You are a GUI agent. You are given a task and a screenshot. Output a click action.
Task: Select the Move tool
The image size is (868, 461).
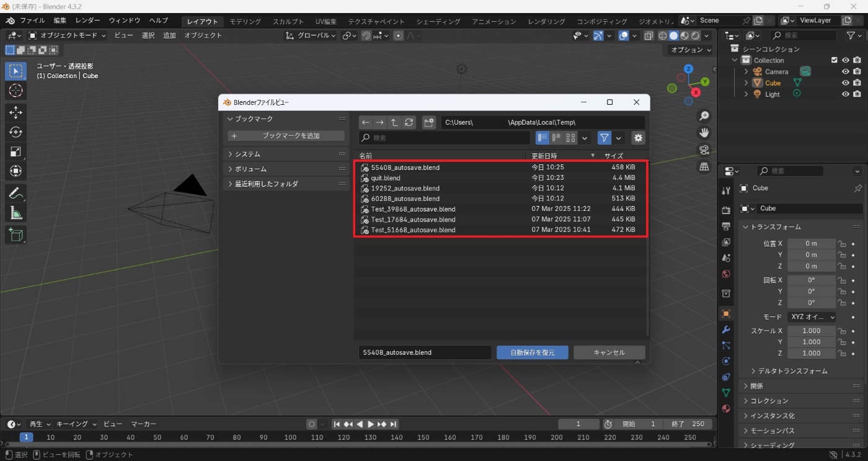point(16,112)
